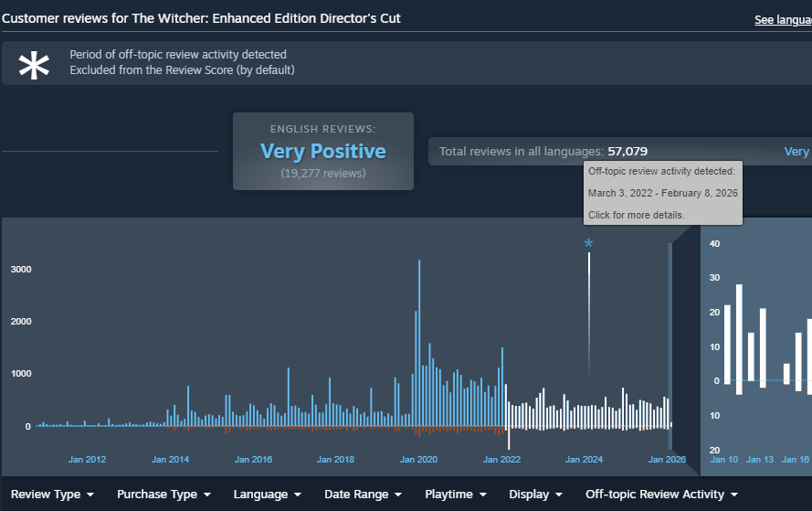
Task: Open the Display options menu
Action: click(x=535, y=495)
